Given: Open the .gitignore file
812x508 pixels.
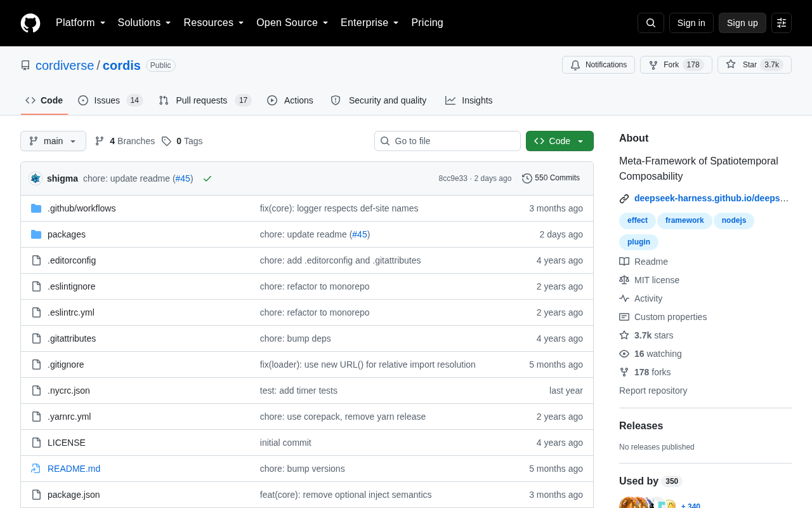Looking at the screenshot, I should [x=66, y=364].
